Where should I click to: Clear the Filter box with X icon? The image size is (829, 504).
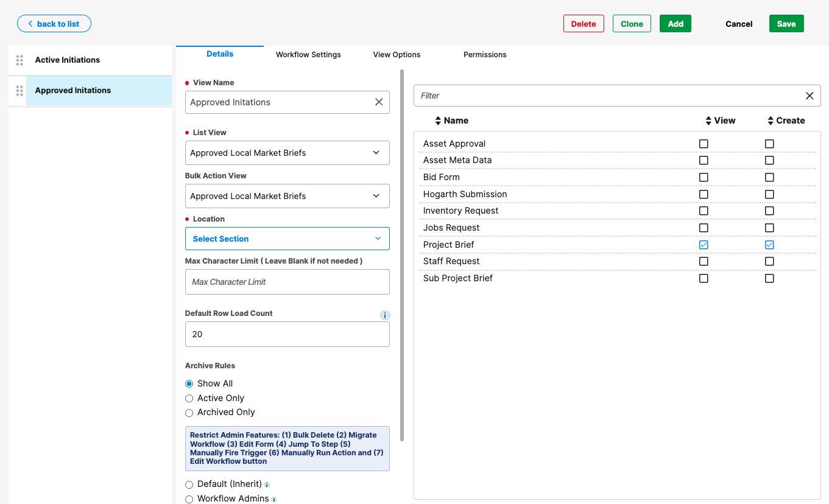(810, 96)
